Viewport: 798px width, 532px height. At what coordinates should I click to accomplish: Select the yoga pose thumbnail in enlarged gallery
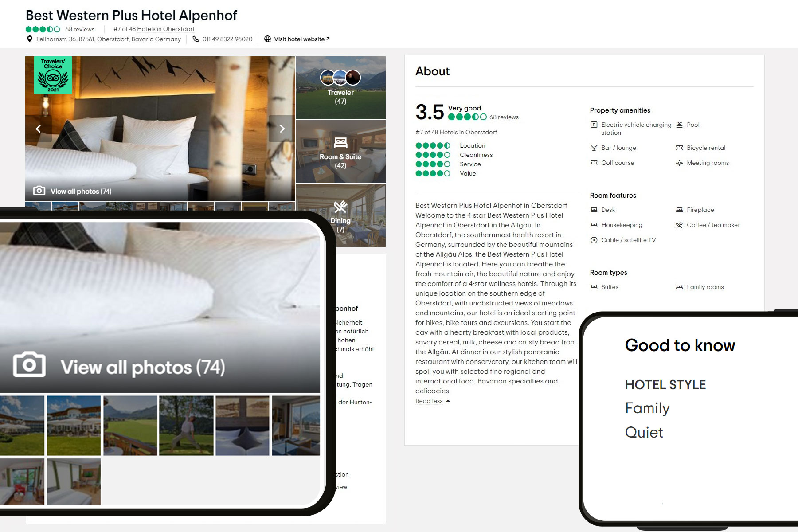(x=186, y=426)
